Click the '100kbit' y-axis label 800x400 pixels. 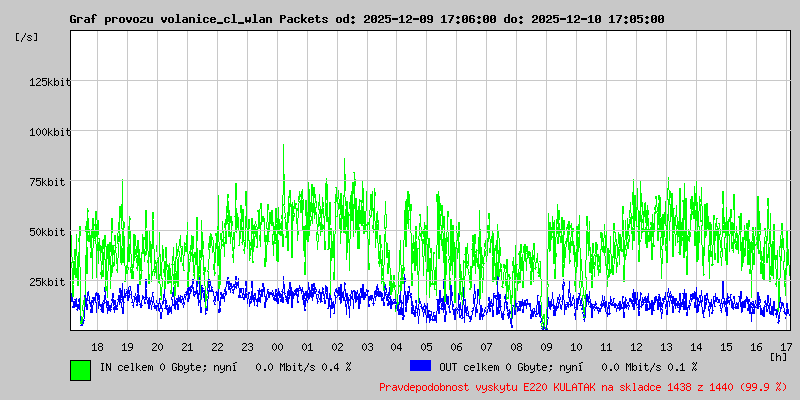49,132
